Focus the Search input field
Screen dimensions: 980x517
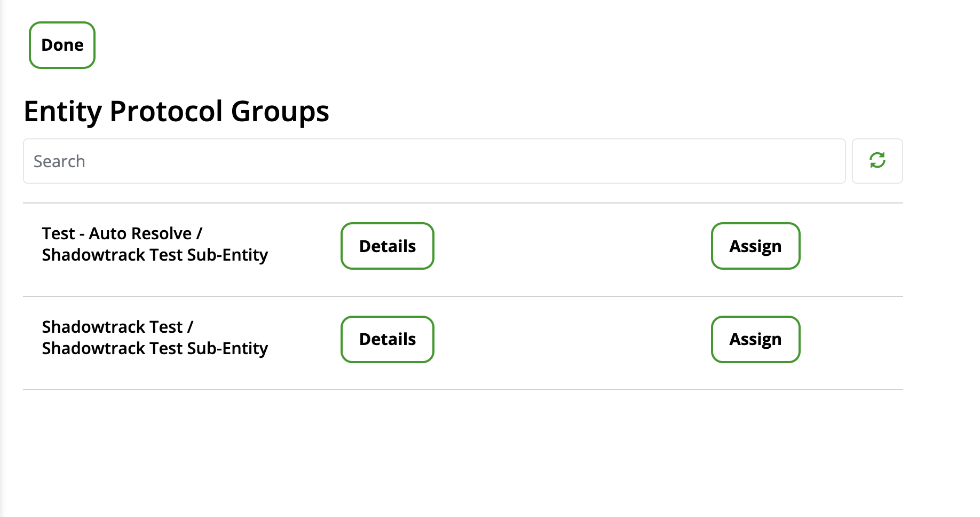tap(434, 161)
